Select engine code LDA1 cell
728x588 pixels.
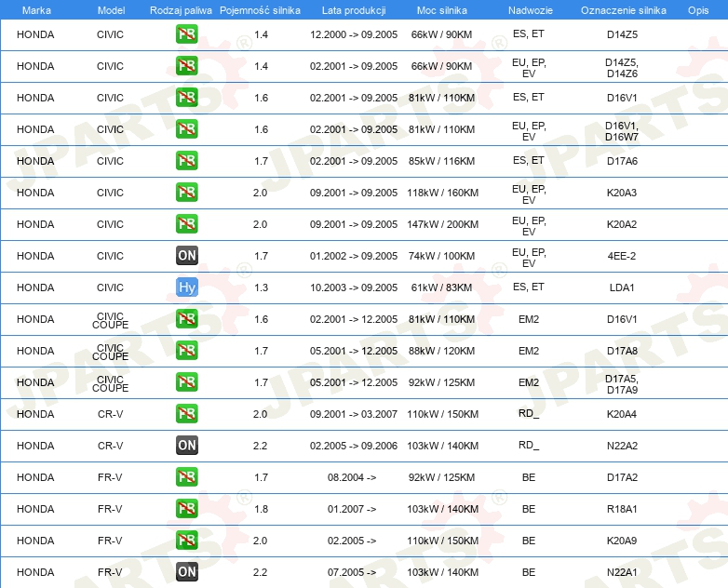pos(622,287)
